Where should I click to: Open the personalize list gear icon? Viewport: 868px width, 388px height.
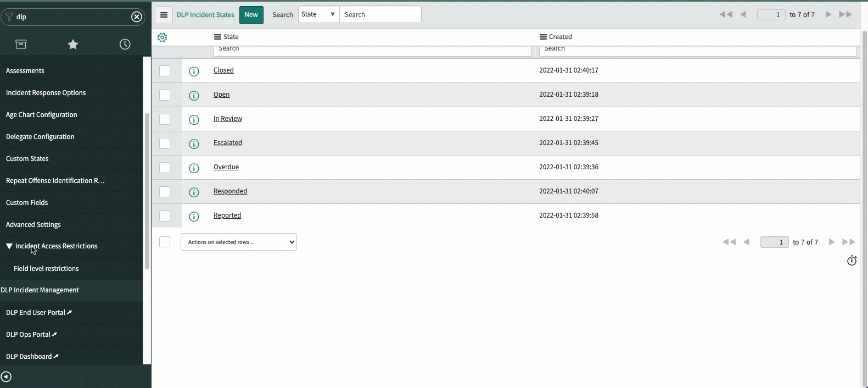(162, 37)
